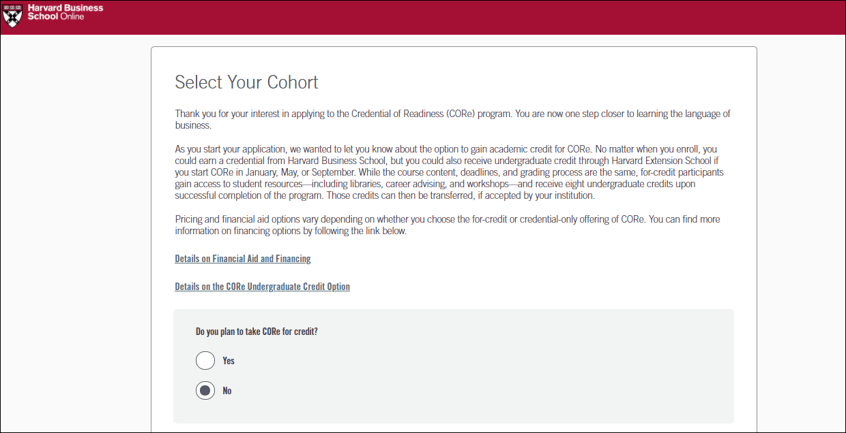This screenshot has width=846, height=433.
Task: Click the "Do you plan to take CORe for credit?" question
Action: tap(257, 332)
